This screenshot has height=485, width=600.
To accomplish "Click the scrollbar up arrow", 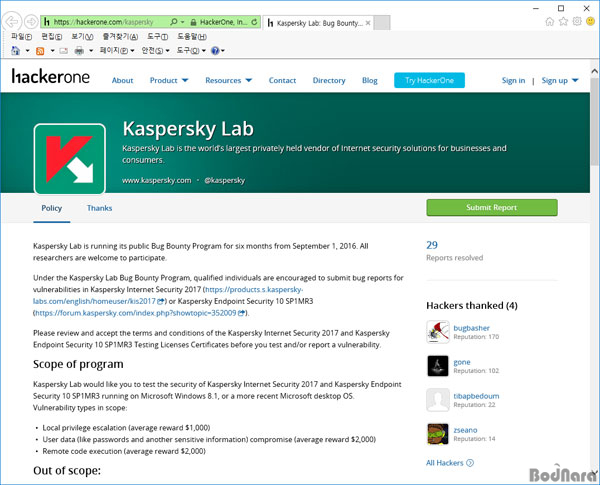I will tap(595, 71).
